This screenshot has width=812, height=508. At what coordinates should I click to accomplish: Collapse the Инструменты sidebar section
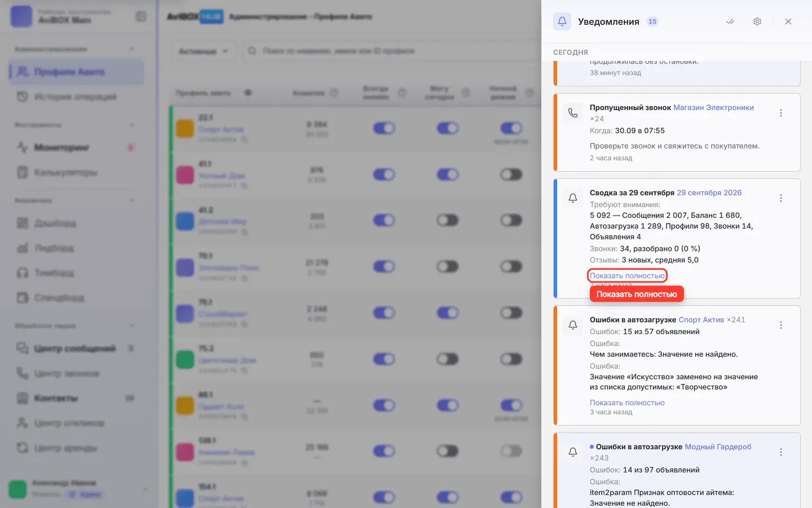tap(132, 125)
